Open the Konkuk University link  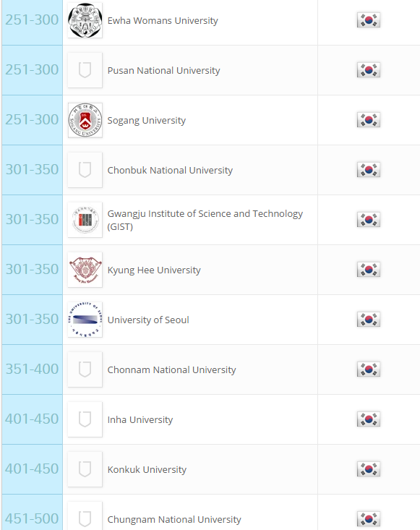147,469
